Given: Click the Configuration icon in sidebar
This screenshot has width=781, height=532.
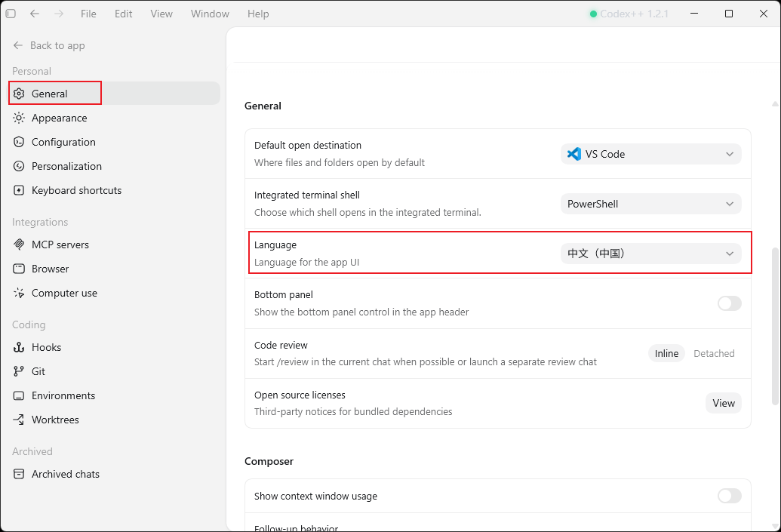Looking at the screenshot, I should pyautogui.click(x=19, y=142).
